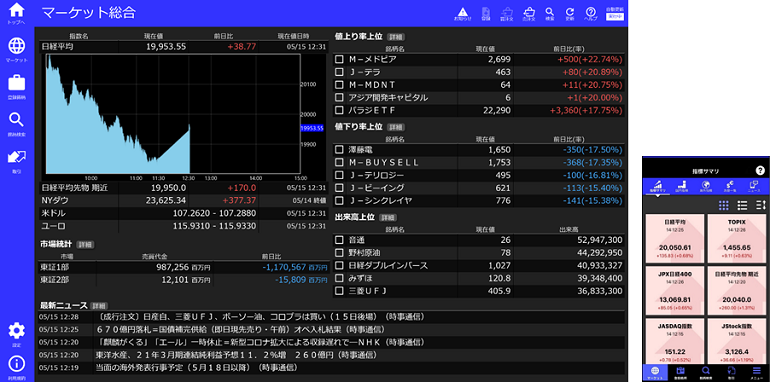The image size is (770, 382).
Task: Tick the checkbox for 澤藤電
Action: tap(339, 149)
